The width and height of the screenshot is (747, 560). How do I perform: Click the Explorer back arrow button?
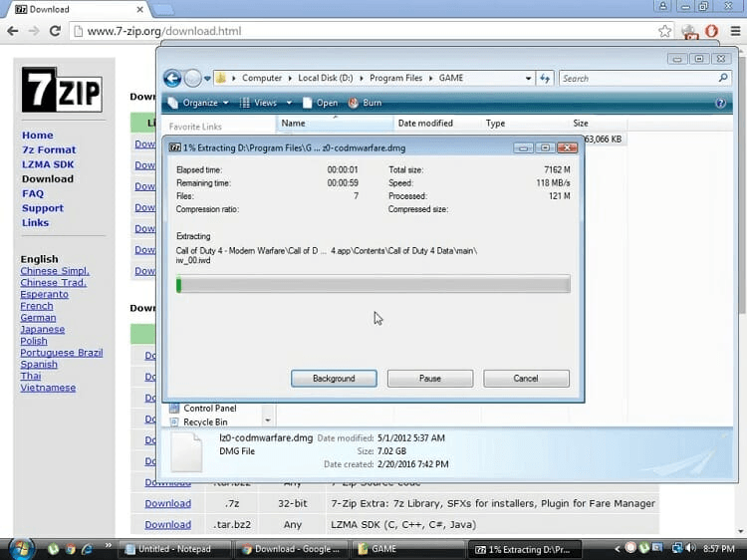tap(172, 78)
